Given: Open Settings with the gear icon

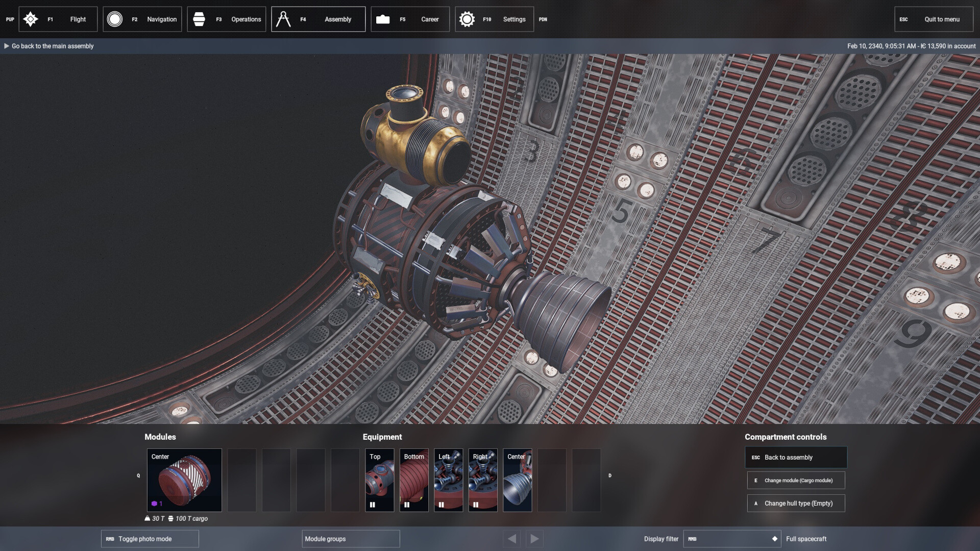Looking at the screenshot, I should [x=467, y=19].
